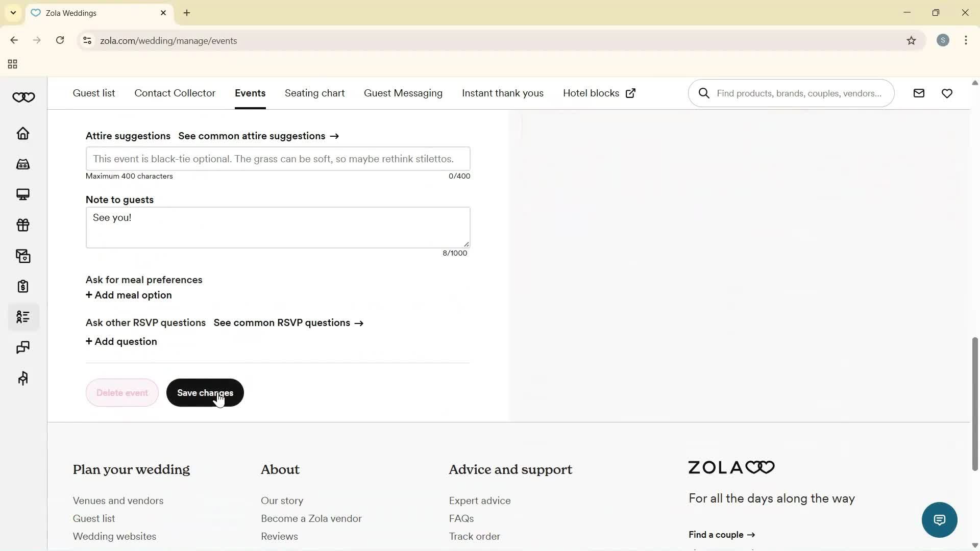Click the Attire suggestions text field
Image resolution: width=980 pixels, height=551 pixels.
[278, 159]
